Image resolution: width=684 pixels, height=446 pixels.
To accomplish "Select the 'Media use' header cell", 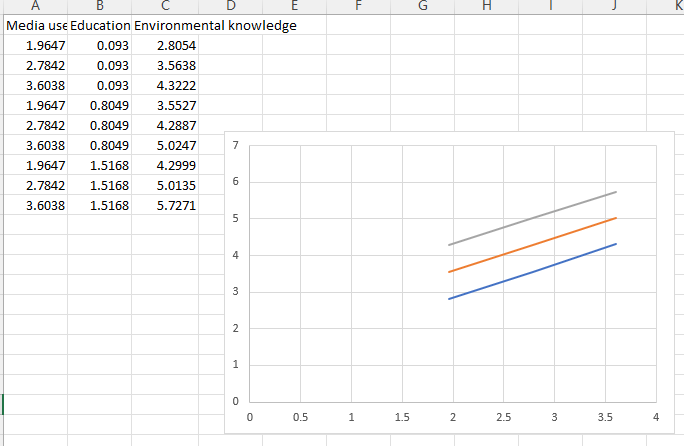I will (x=36, y=25).
